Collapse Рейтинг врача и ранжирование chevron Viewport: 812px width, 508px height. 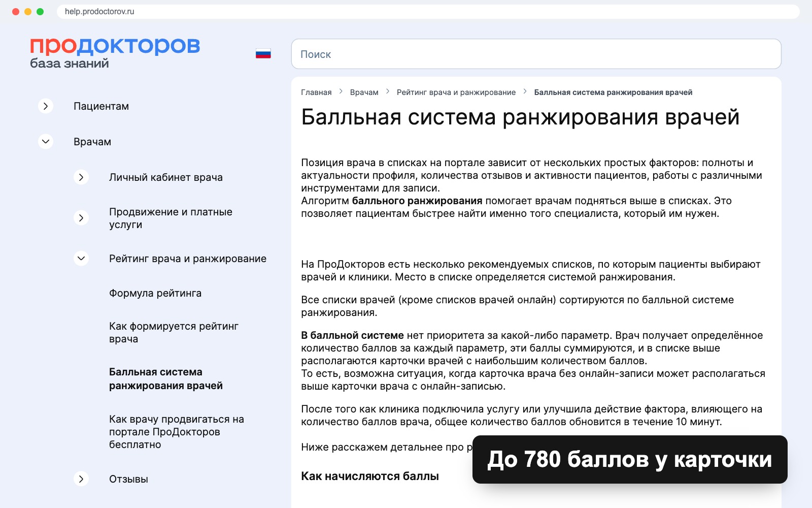[81, 259]
